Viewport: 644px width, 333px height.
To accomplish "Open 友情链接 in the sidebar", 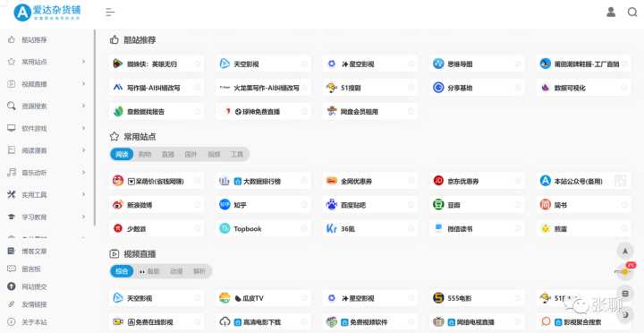I will [x=34, y=304].
